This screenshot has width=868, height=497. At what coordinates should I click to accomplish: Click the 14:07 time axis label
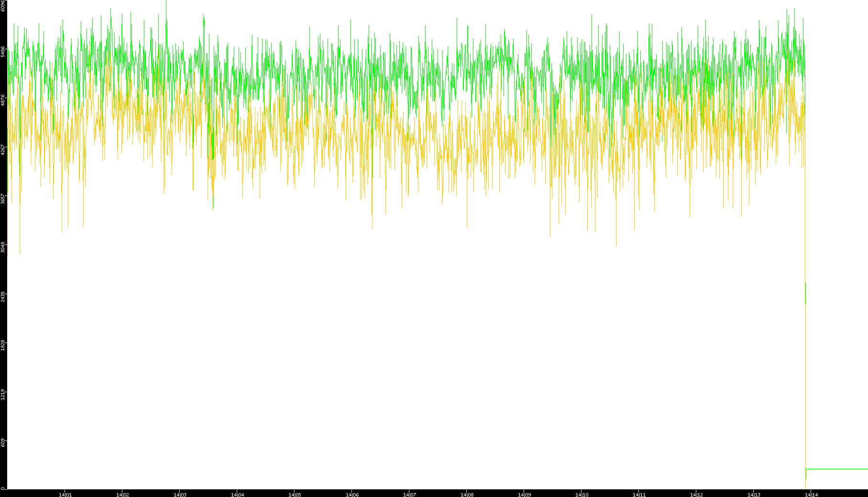tap(409, 495)
